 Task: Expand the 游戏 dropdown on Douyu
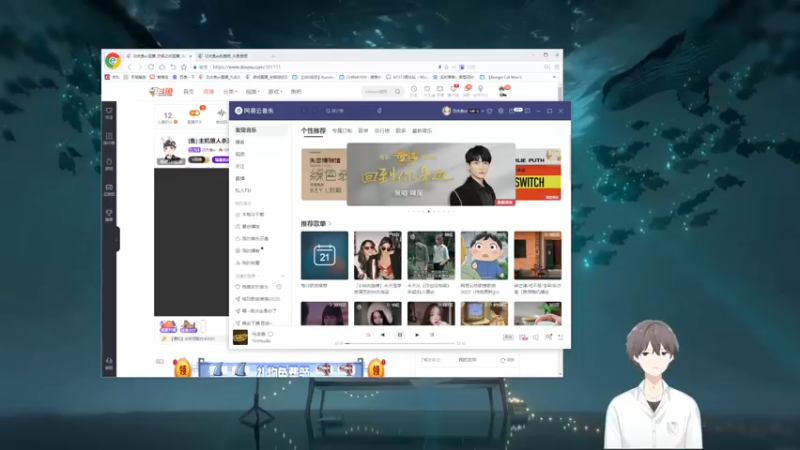275,92
